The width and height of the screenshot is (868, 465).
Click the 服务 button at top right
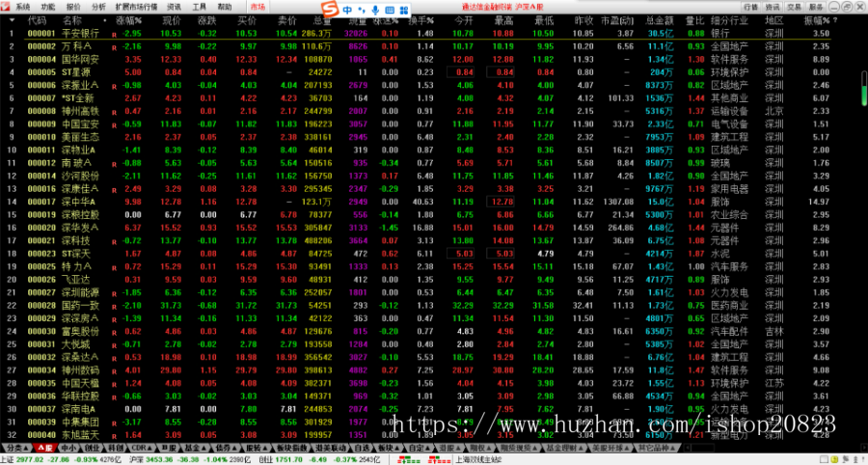coord(815,7)
